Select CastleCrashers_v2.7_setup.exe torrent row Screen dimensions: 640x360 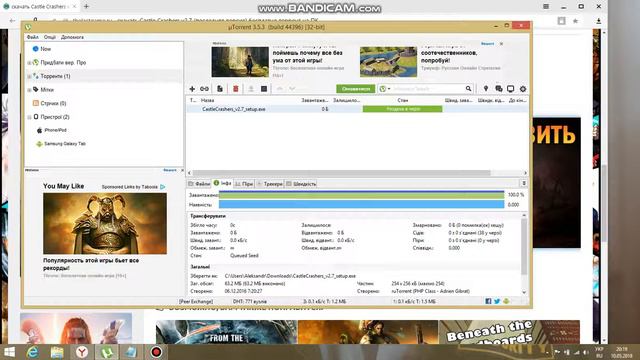pos(357,109)
